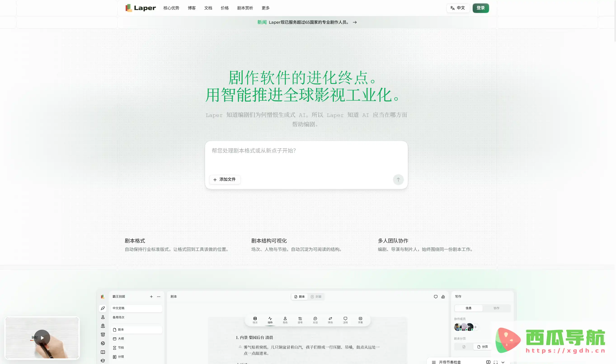Image resolution: width=616 pixels, height=364 pixels.
Task: Open the globe icon in the left sidebar
Action: pos(103,343)
